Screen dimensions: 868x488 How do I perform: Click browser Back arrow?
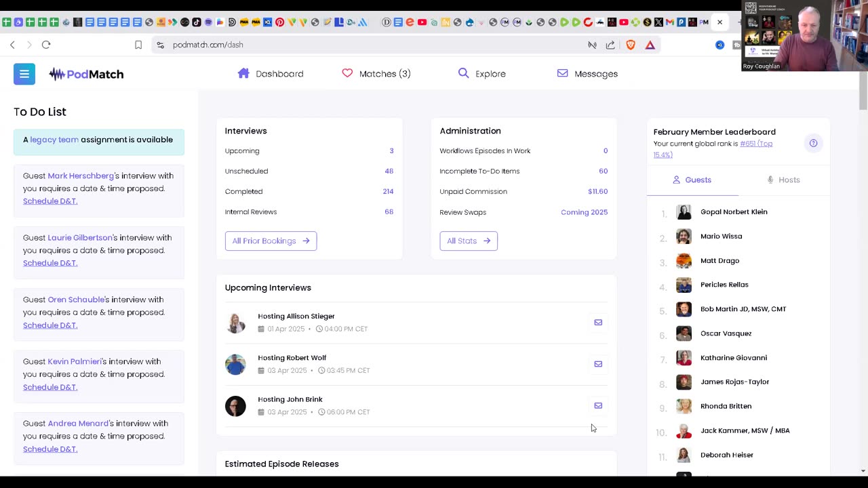click(x=12, y=45)
